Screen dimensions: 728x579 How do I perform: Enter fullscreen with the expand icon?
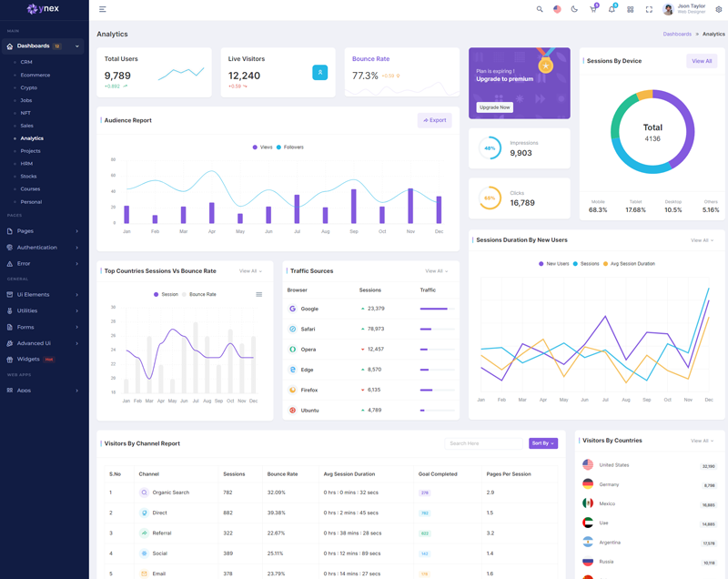(649, 9)
